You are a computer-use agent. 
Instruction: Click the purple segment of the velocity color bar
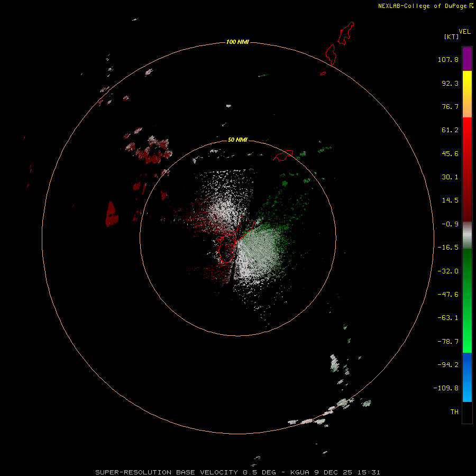point(467,59)
